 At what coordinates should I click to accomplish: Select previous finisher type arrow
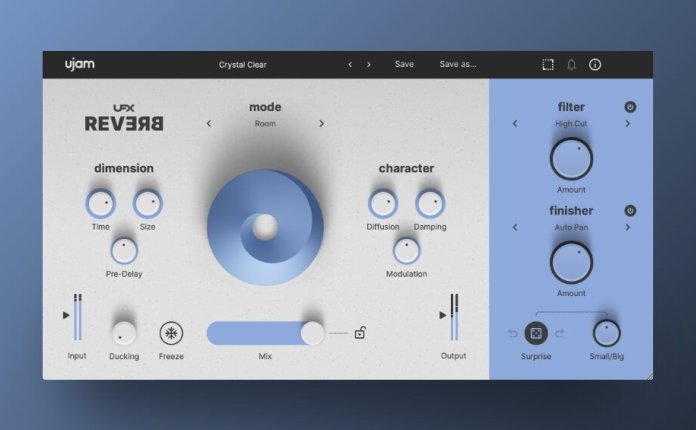(x=515, y=227)
